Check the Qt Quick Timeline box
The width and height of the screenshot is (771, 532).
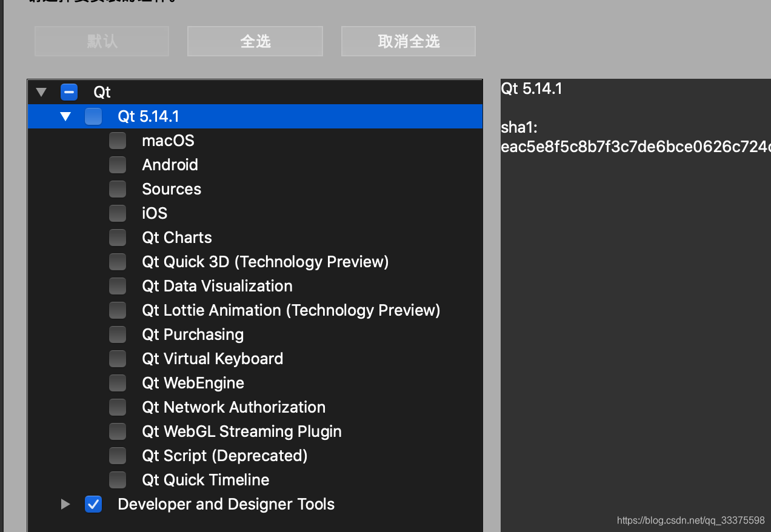tap(118, 480)
